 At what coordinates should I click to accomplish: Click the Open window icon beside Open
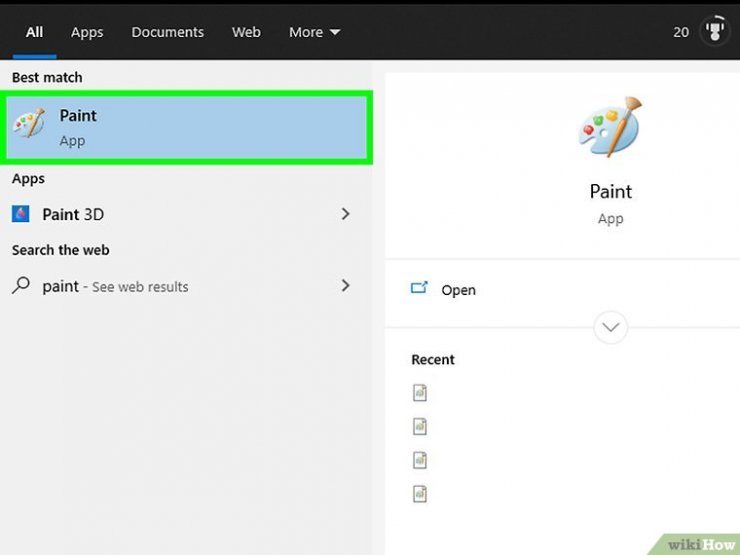pos(419,289)
